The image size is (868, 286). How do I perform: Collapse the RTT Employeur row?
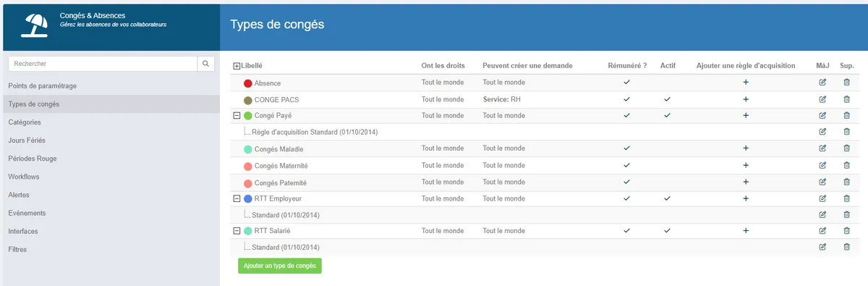point(237,198)
